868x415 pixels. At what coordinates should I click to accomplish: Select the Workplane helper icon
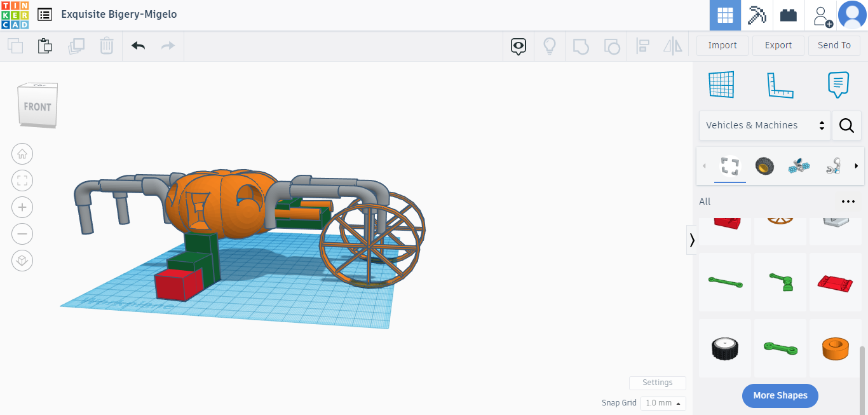721,85
